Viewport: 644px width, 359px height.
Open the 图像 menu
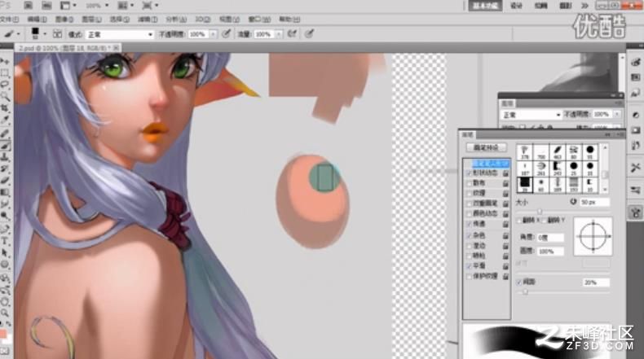[64, 20]
